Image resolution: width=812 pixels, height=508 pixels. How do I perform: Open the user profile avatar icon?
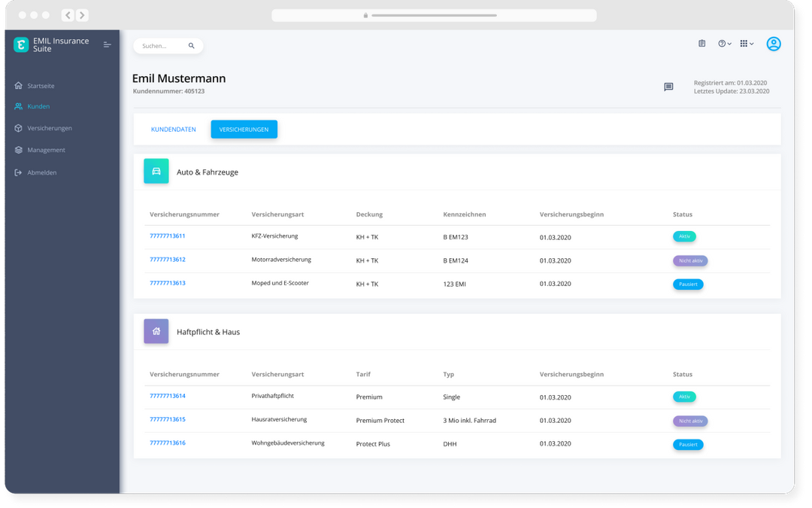click(774, 44)
